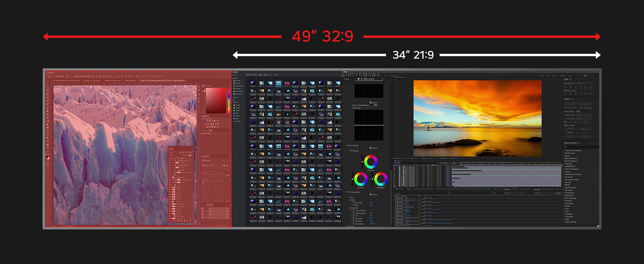Expand the Color Correction effects category
The image size is (644, 264).
point(571,169)
